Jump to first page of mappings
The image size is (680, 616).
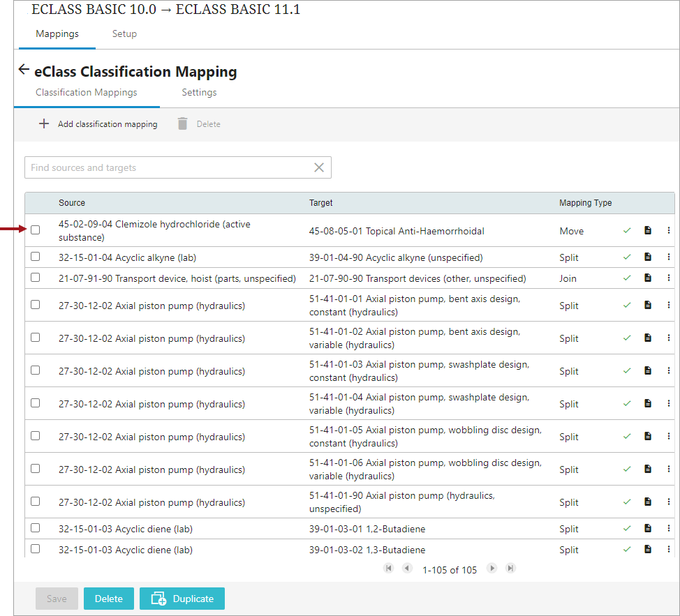click(x=388, y=569)
